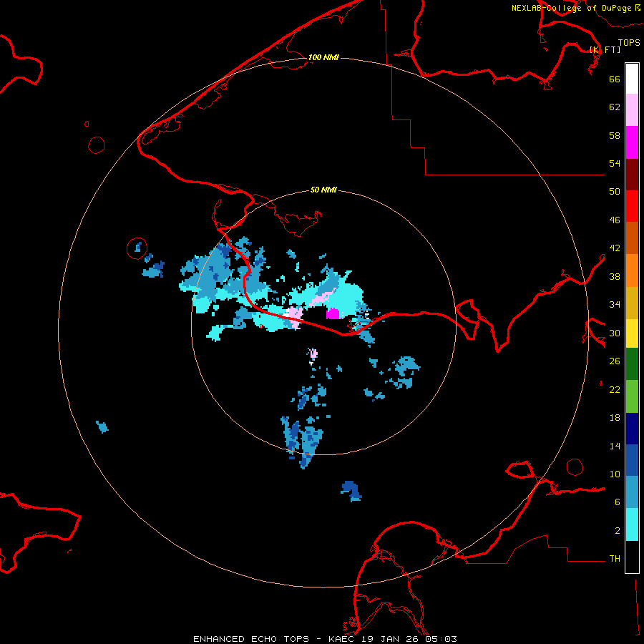Click the TOPS legend title
This screenshot has height=644, width=644.
[629, 42]
